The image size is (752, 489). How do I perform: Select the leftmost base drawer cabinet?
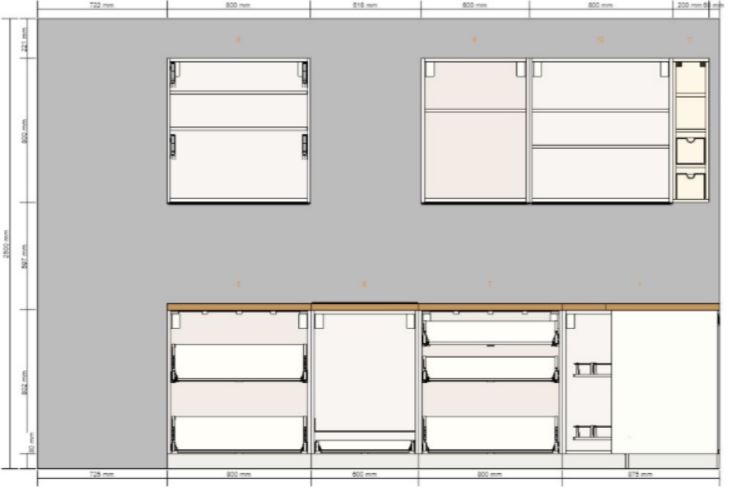[238, 380]
